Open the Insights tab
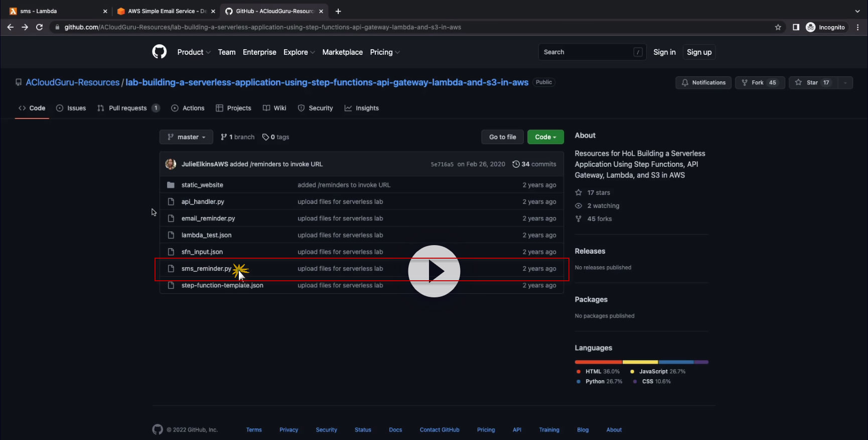 (x=362, y=108)
